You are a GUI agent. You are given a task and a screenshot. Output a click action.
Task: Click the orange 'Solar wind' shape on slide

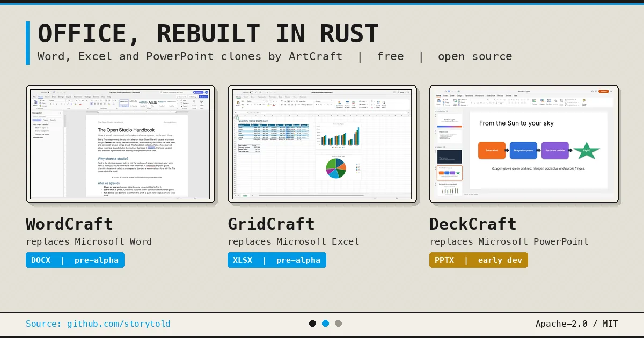coord(492,150)
